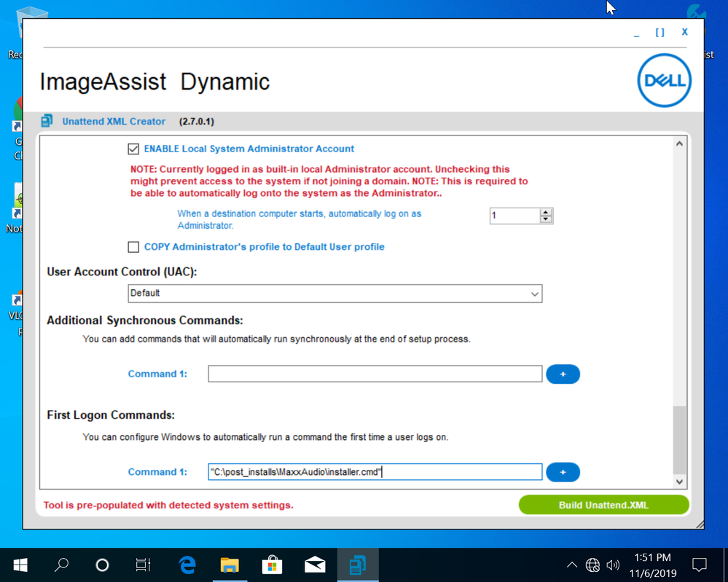This screenshot has width=728, height=582.
Task: Click Build Unattend.XML button
Action: (x=603, y=505)
